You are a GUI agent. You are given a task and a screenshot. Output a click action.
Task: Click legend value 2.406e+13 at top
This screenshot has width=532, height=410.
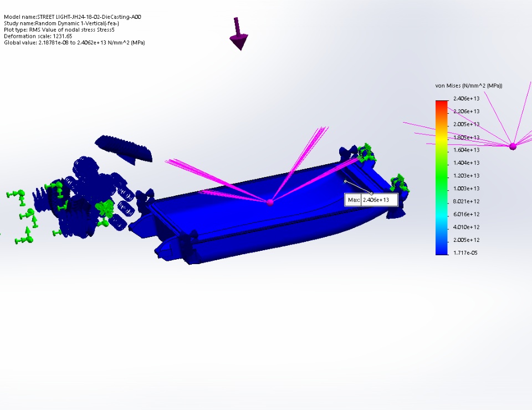466,99
